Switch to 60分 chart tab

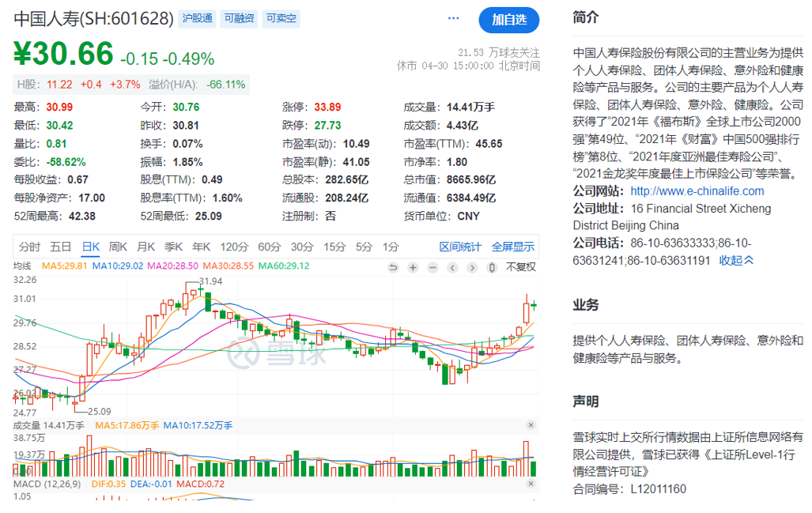270,247
